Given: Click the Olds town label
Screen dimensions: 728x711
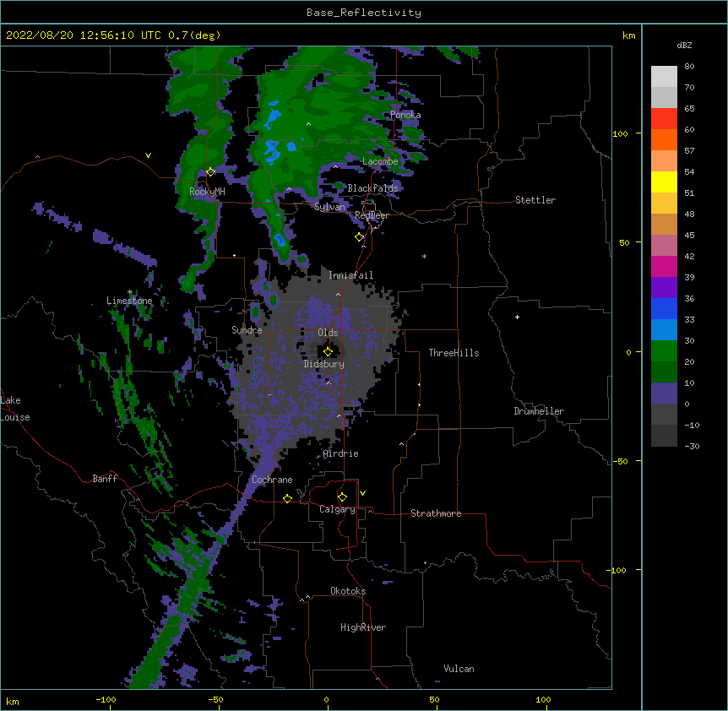Looking at the screenshot, I should (328, 333).
